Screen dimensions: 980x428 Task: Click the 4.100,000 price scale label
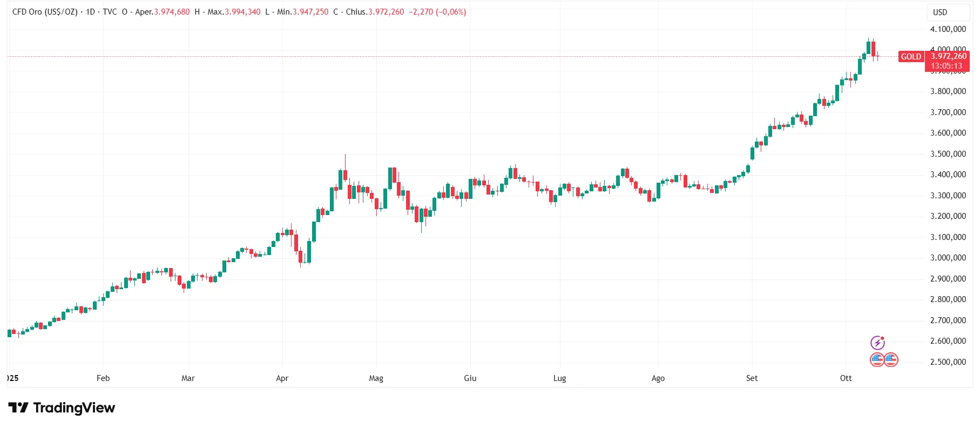click(948, 29)
